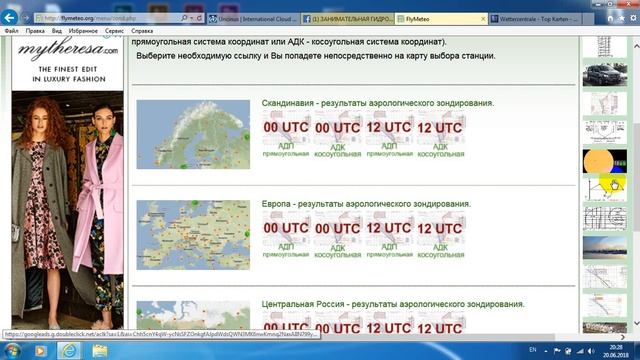Screen dimensions: 640x360
Task: Open File Explorer folder taskbar icon
Action: [99, 351]
